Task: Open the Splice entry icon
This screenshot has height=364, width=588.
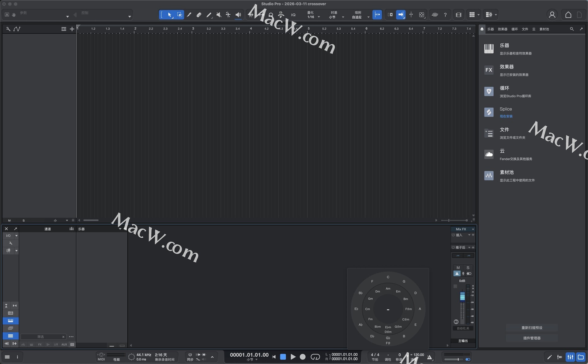Action: (x=489, y=112)
